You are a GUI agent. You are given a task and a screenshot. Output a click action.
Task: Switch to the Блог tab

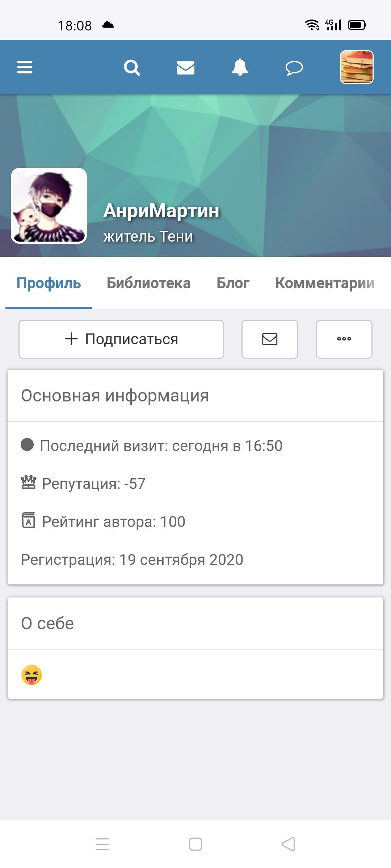coord(233,283)
